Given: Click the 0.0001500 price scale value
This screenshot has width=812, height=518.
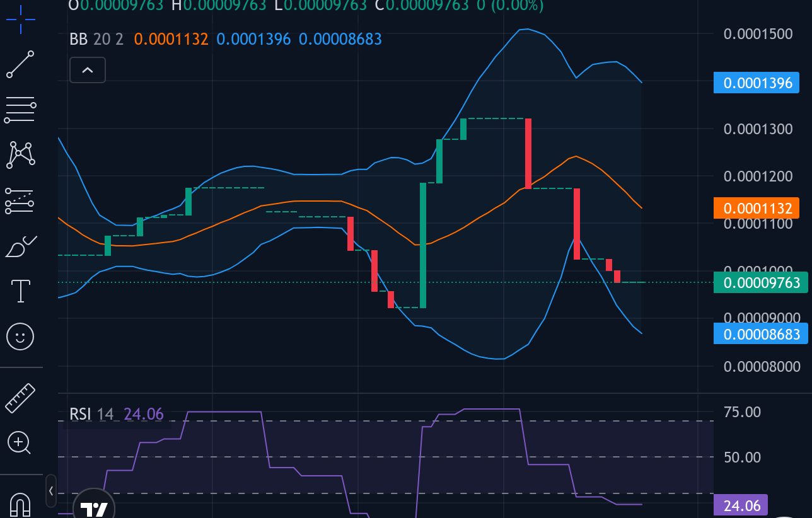Looking at the screenshot, I should coord(758,33).
